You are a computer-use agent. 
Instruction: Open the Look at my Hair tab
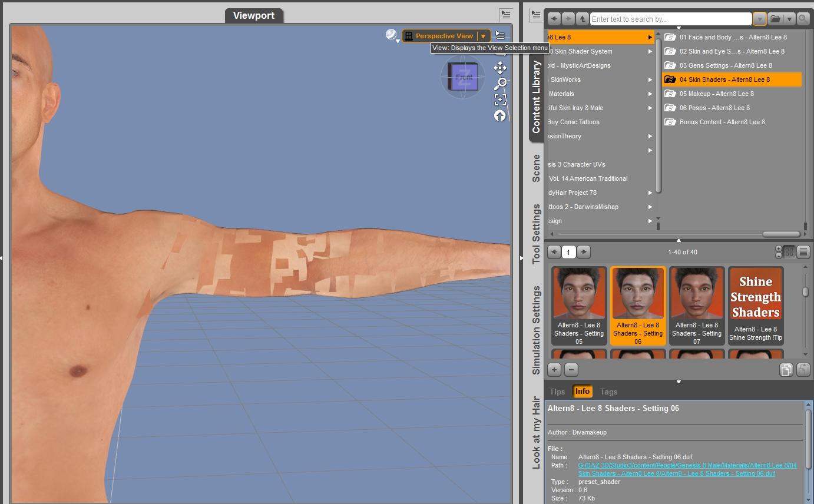point(536,433)
